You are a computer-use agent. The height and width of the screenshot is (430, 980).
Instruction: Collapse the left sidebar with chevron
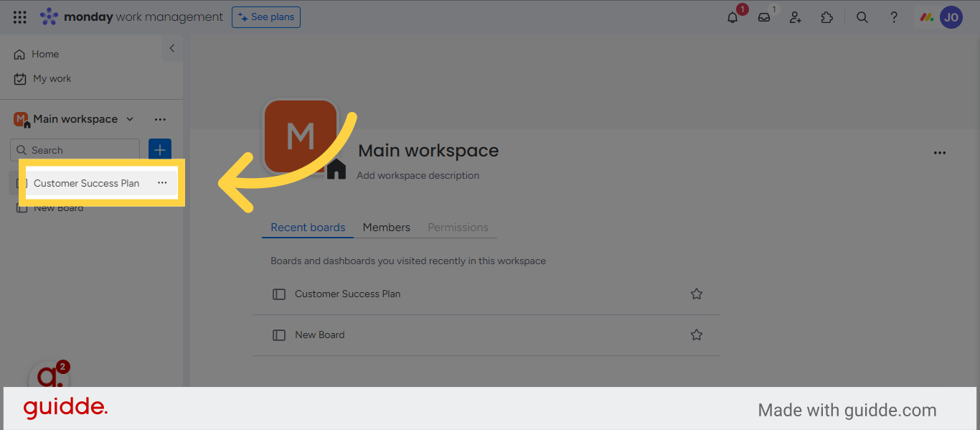click(x=171, y=48)
